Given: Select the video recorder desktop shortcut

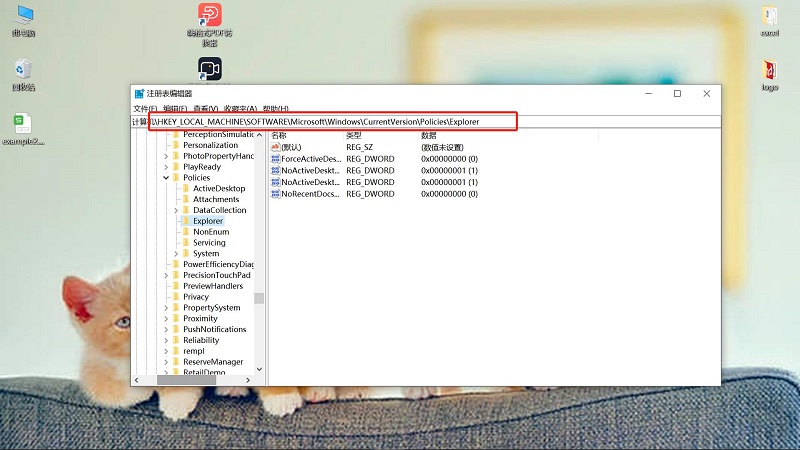Looking at the screenshot, I should tap(210, 69).
